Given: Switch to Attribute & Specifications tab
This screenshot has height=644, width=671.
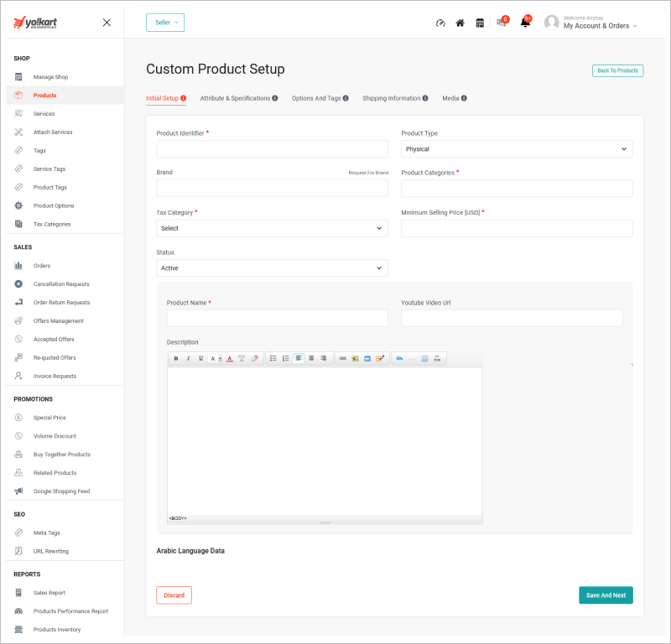Looking at the screenshot, I should (x=238, y=98).
